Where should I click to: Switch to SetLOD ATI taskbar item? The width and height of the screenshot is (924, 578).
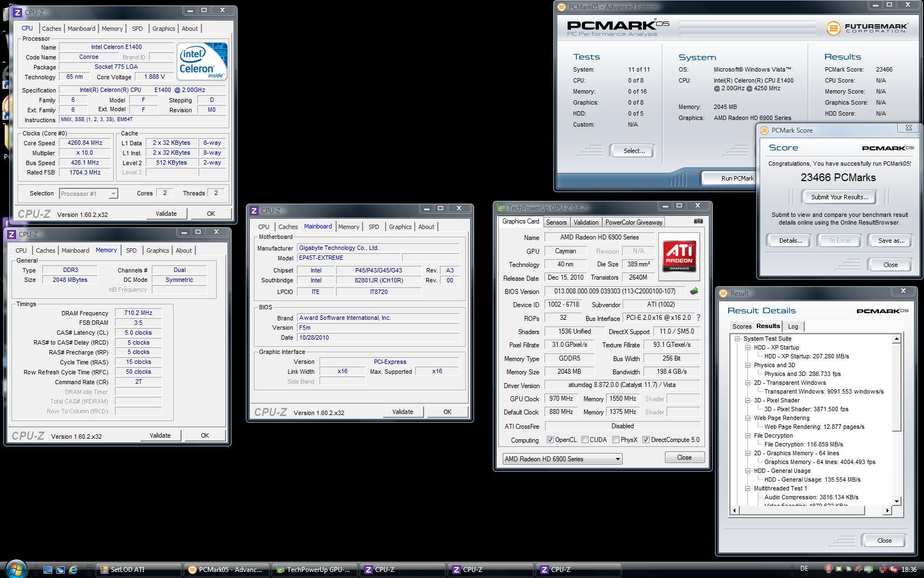pos(139,570)
